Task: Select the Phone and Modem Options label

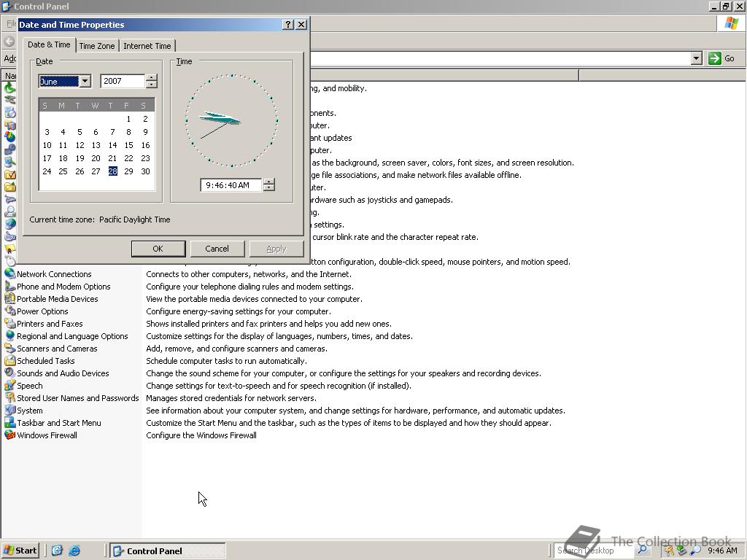Action: (x=63, y=287)
